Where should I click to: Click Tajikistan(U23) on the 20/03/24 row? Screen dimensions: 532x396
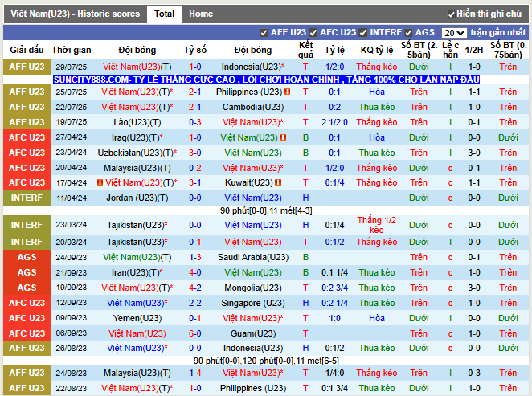tap(137, 242)
